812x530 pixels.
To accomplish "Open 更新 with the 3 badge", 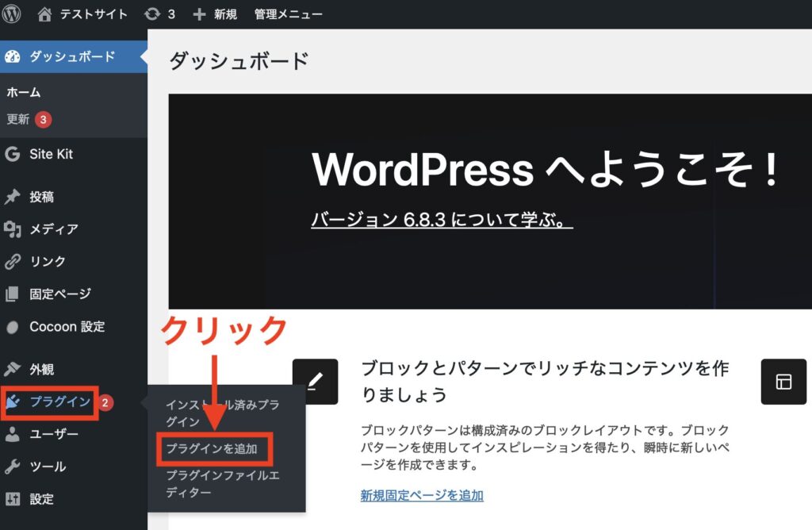I will [x=18, y=120].
